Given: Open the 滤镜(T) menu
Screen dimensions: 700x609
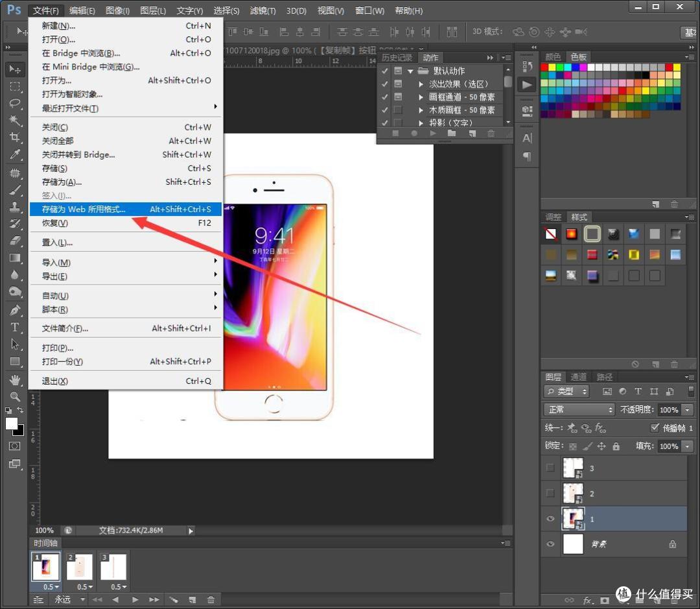Looking at the screenshot, I should (262, 10).
